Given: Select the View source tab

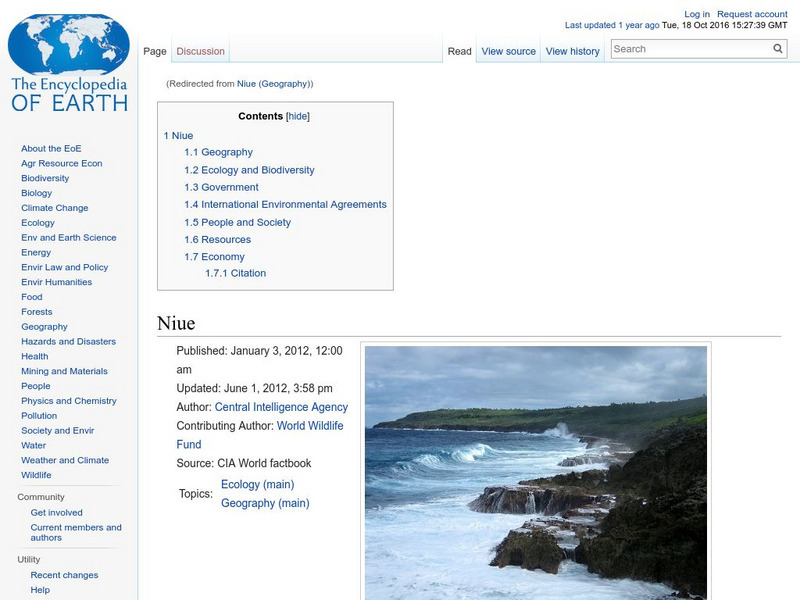Looking at the screenshot, I should [x=508, y=50].
